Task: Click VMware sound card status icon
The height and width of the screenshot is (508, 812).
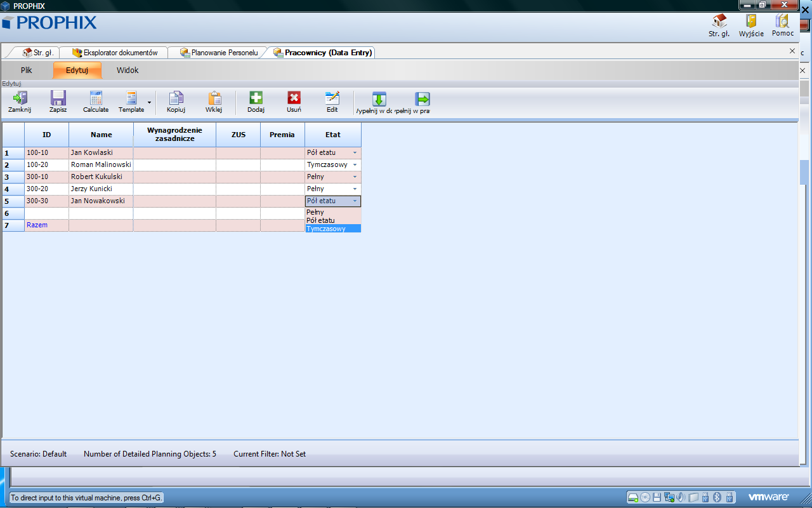Action: pos(680,497)
